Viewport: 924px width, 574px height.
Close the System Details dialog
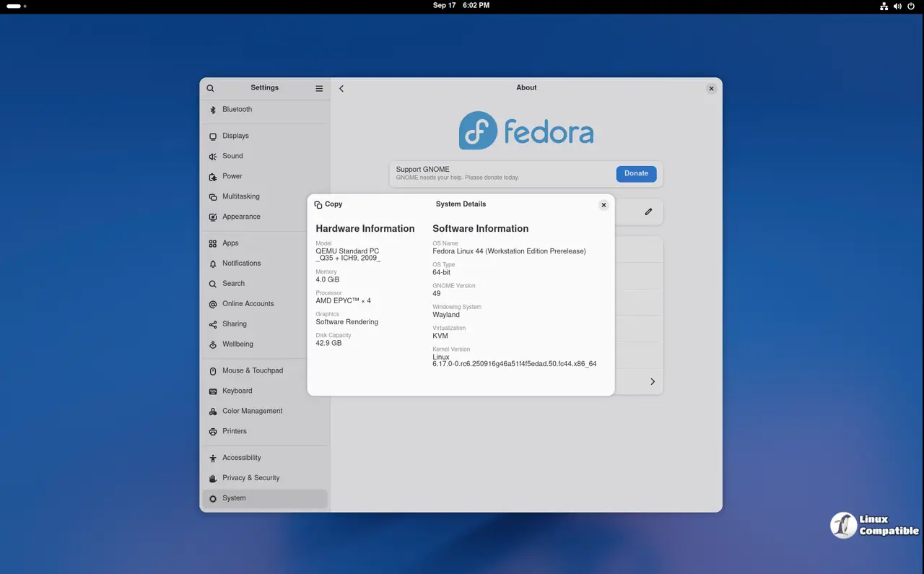[603, 205]
